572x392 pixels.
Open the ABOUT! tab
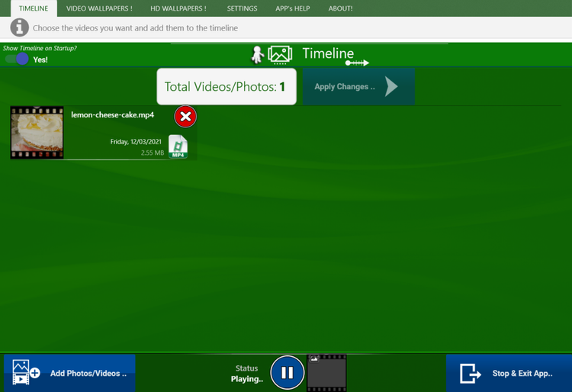click(340, 8)
